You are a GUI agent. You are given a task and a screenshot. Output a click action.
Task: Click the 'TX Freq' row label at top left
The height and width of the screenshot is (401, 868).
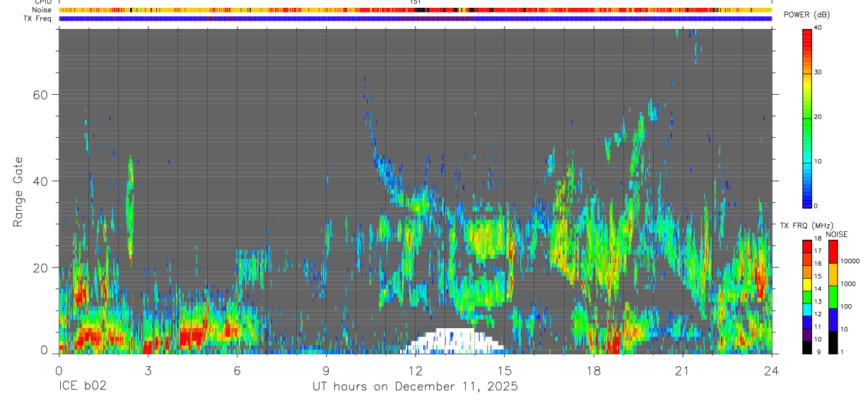(37, 18)
